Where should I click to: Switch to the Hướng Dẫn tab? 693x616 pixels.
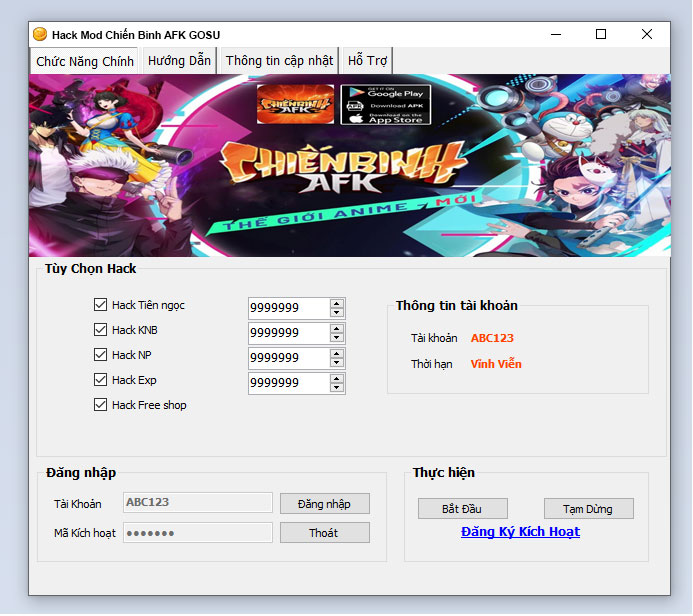[179, 61]
